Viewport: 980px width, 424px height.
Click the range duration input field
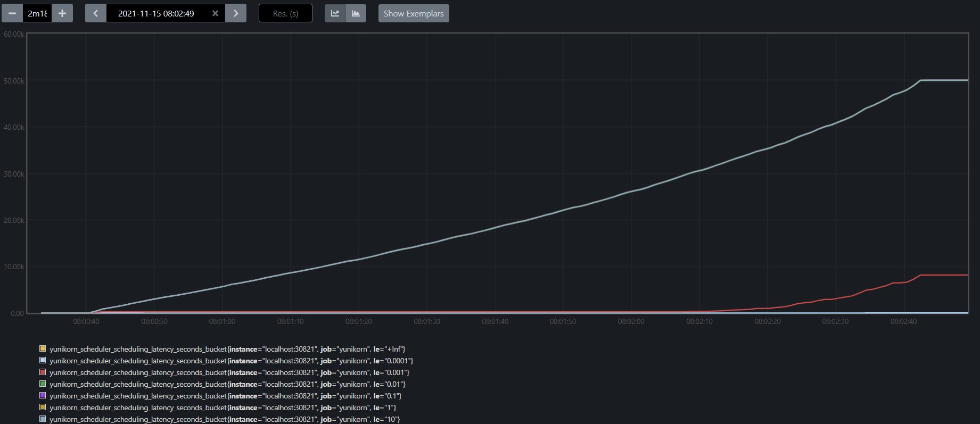pos(37,13)
